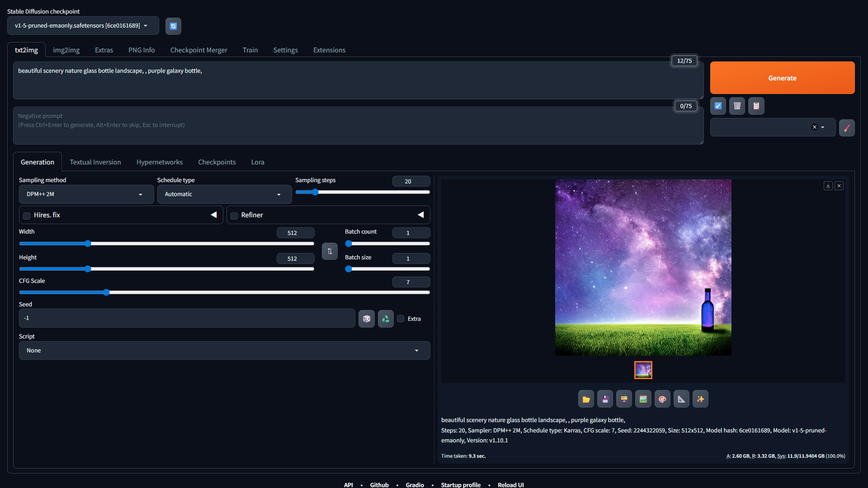Open the Sampling method dropdown
Screen dimensions: 868x488
(86, 194)
